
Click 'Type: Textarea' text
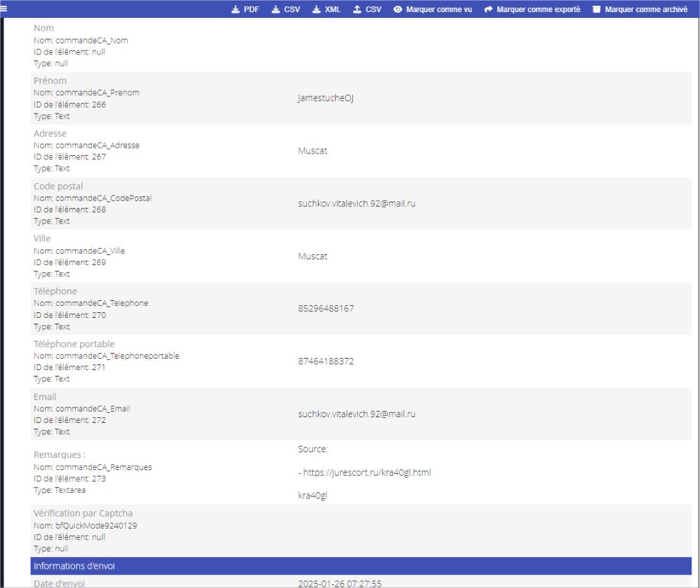[59, 490]
